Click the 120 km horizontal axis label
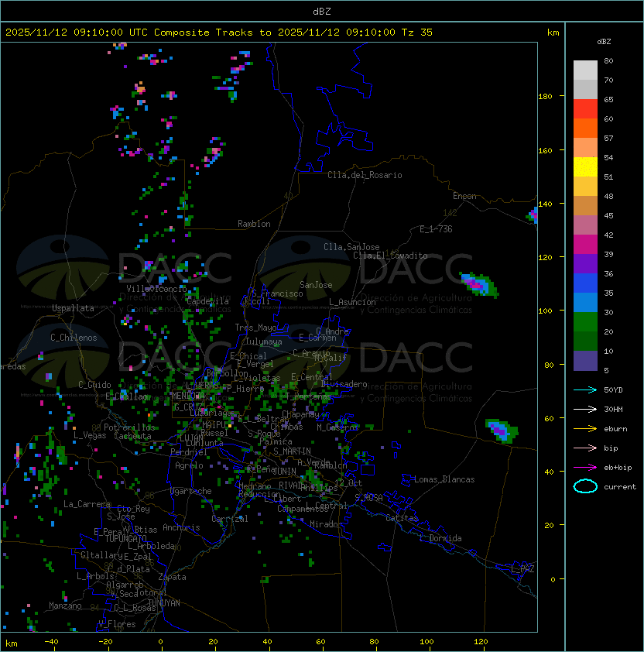Image resolution: width=644 pixels, height=652 pixels. [480, 642]
